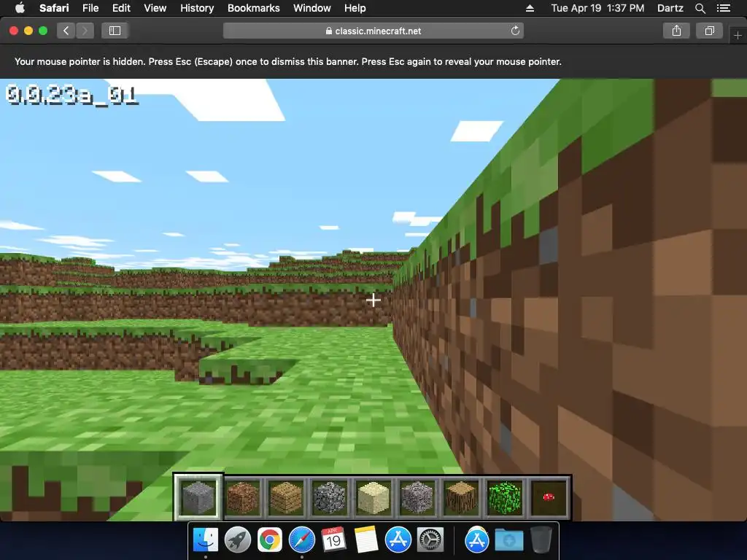Open Notes from the Dock

pyautogui.click(x=366, y=540)
